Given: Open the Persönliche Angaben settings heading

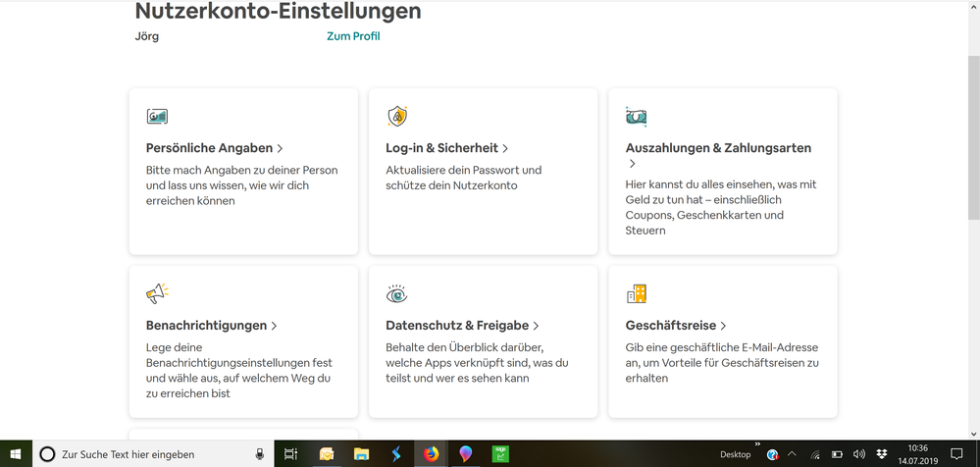Looking at the screenshot, I should (x=209, y=148).
